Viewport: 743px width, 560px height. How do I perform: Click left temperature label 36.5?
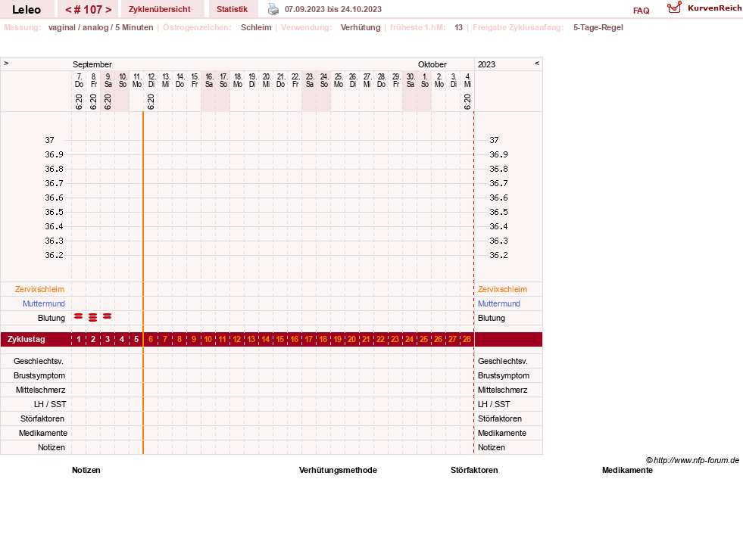(54, 212)
